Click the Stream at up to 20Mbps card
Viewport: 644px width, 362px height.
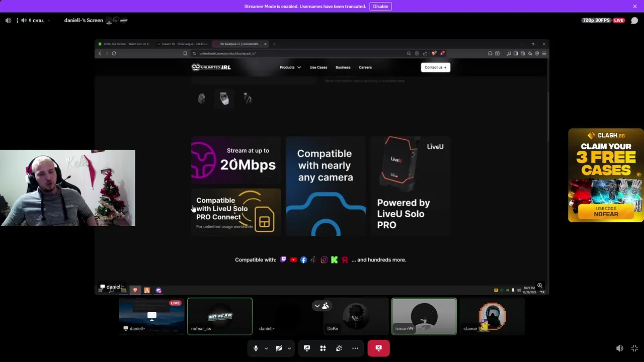(x=236, y=160)
